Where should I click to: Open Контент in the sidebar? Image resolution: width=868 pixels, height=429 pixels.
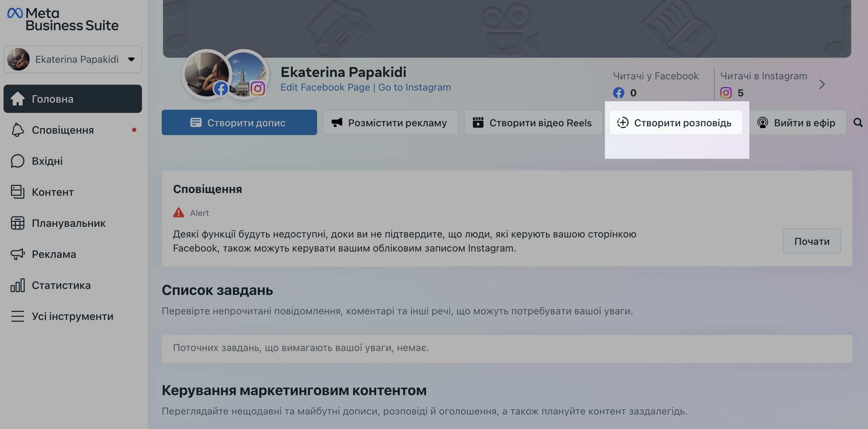click(73, 192)
